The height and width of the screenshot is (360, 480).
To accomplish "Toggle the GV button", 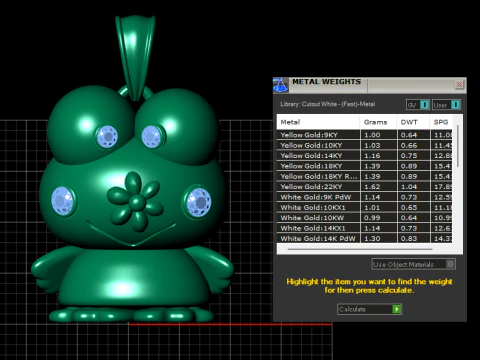I will [x=418, y=105].
